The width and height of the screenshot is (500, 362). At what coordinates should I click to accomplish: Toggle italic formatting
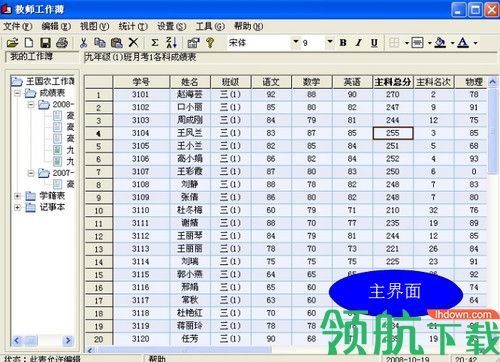point(359,43)
